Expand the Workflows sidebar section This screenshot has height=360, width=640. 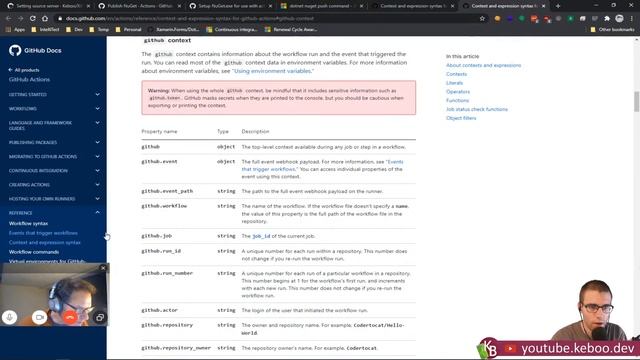point(54,109)
